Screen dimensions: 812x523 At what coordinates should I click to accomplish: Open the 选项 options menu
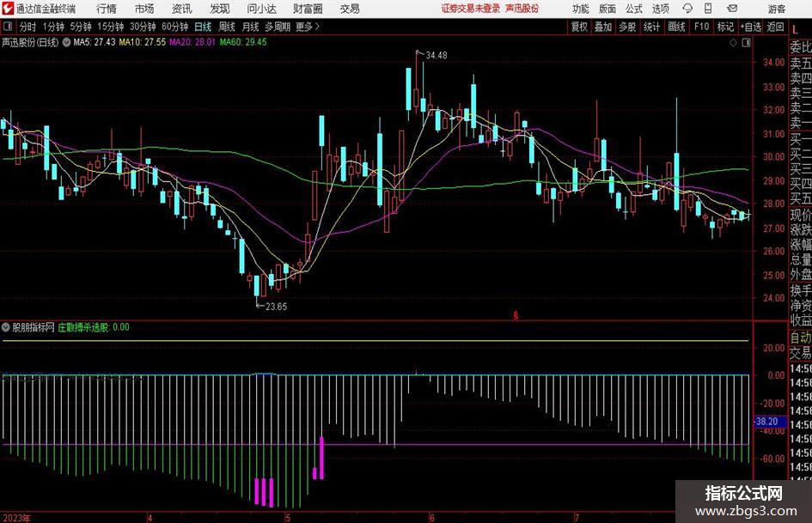pos(660,9)
